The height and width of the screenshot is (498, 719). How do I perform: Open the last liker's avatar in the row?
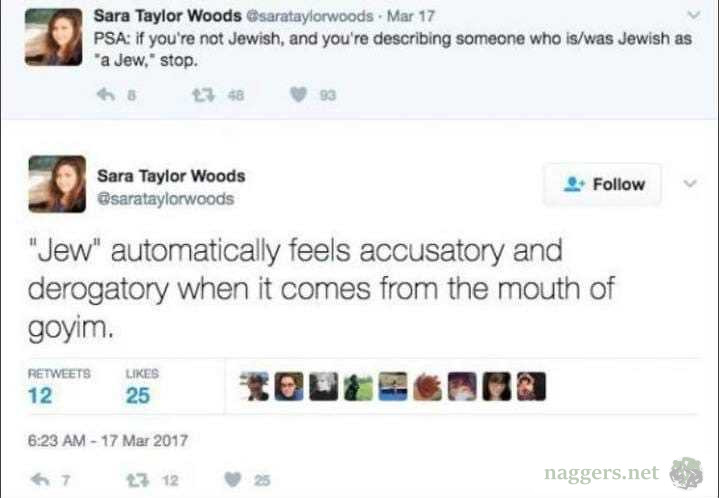531,387
